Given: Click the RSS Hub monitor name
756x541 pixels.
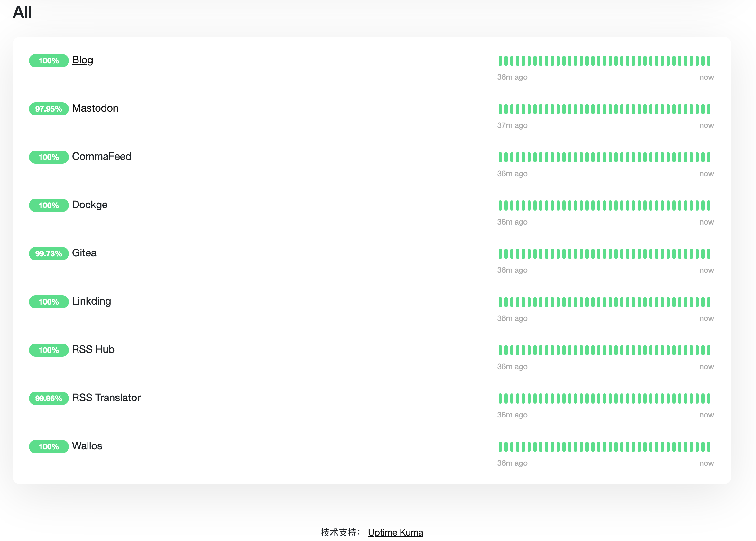Looking at the screenshot, I should [x=93, y=349].
